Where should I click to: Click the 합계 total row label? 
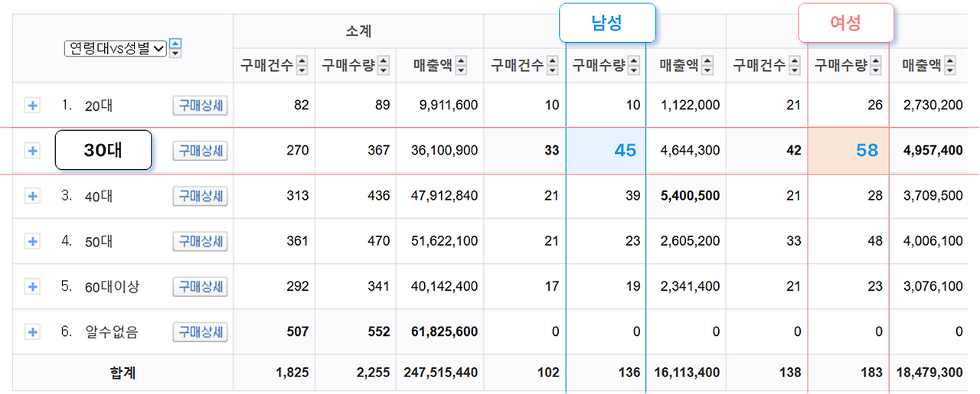[123, 373]
